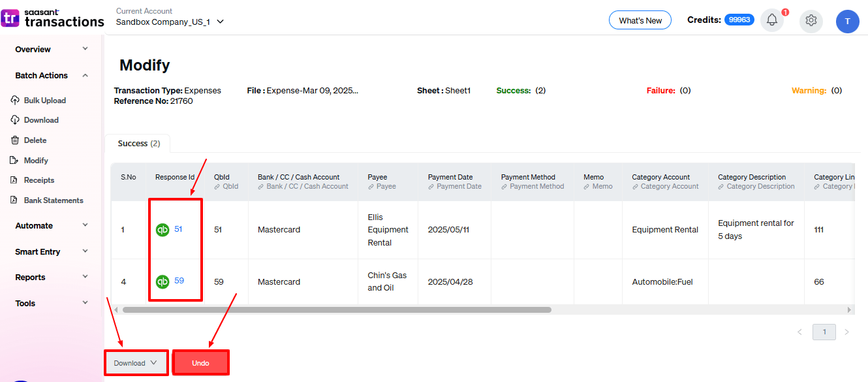Select Modify in the sidebar menu
868x382 pixels.
36,161
